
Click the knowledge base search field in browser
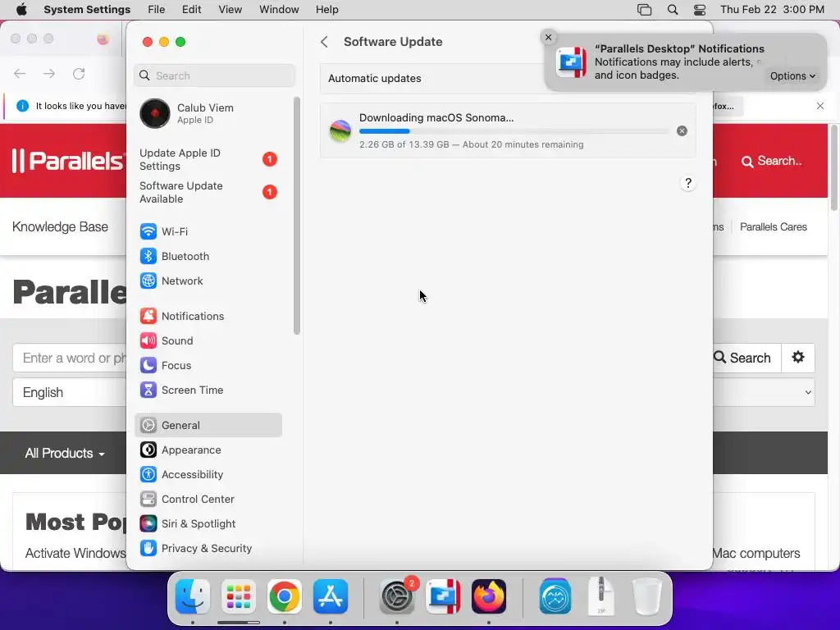[x=70, y=358]
